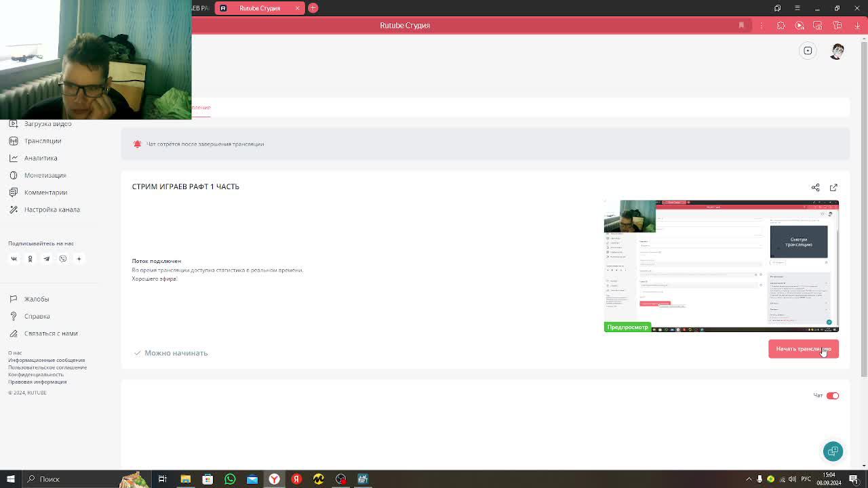The image size is (868, 488).
Task: Open the Конфиденциальность footer link
Action: pos(36,374)
